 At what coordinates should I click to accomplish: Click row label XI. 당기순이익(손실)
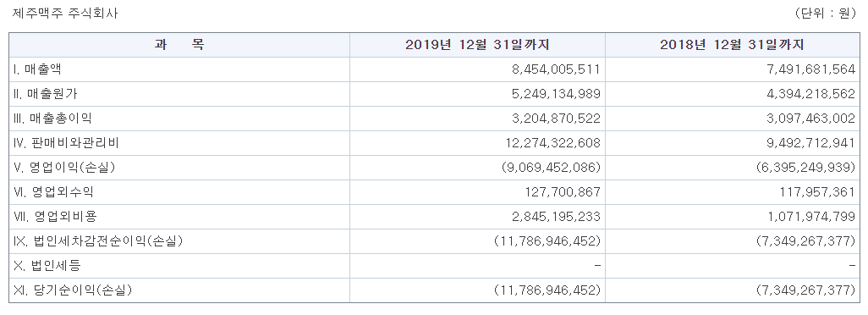72,290
